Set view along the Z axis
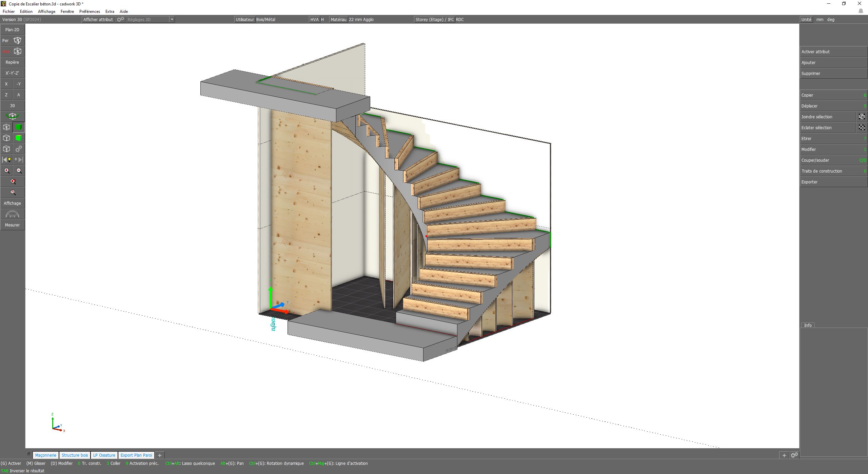 [6, 95]
